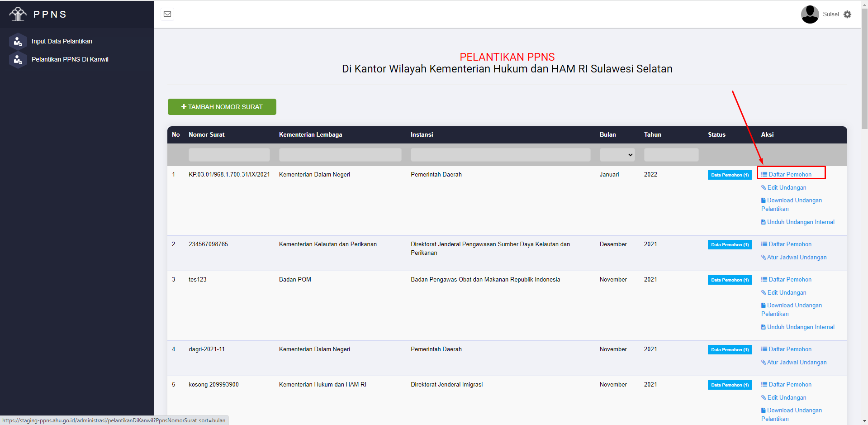
Task: Click the Input Data Pelantikan sidebar icon
Action: pos(18,41)
